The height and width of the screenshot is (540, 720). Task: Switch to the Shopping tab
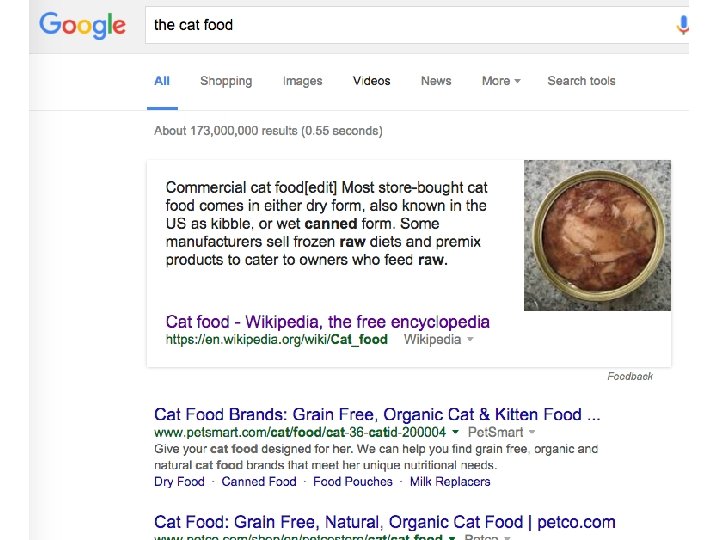(226, 81)
